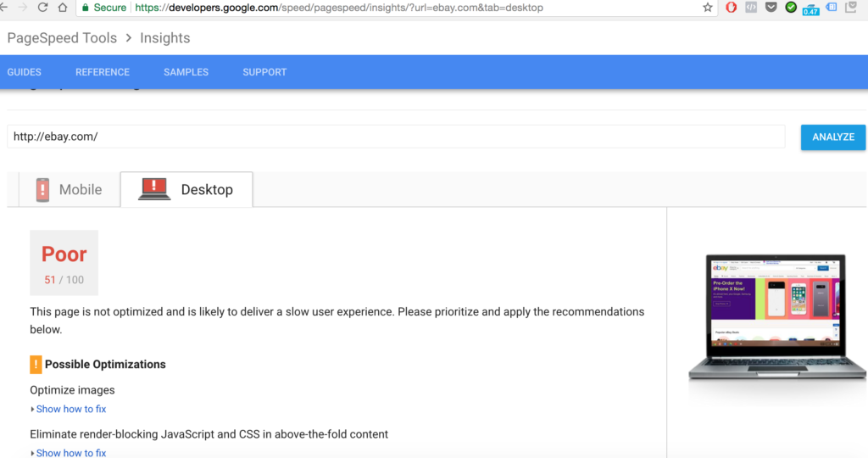Viewport: 868px width, 458px height.
Task: Bookmark this page with the star icon
Action: click(x=708, y=8)
